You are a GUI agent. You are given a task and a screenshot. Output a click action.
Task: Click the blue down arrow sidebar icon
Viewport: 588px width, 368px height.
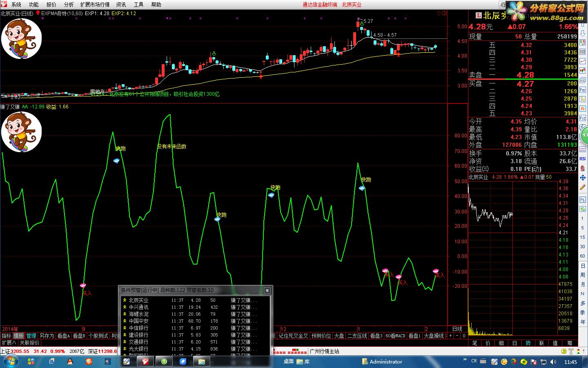(583, 33)
